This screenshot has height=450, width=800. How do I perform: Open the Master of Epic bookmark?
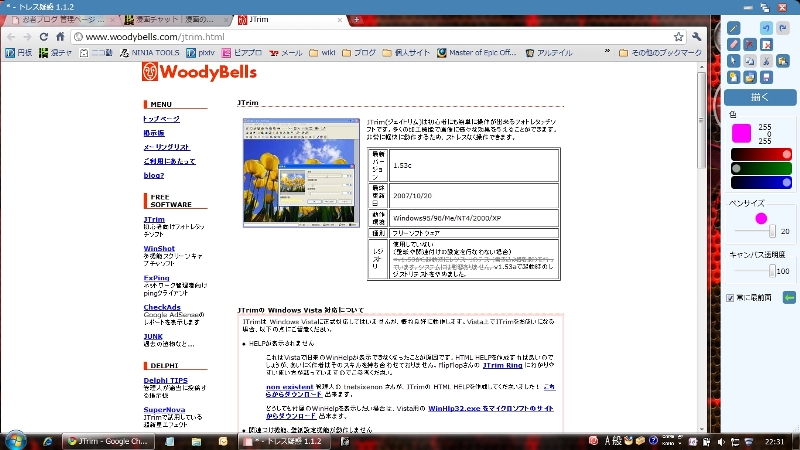point(477,53)
